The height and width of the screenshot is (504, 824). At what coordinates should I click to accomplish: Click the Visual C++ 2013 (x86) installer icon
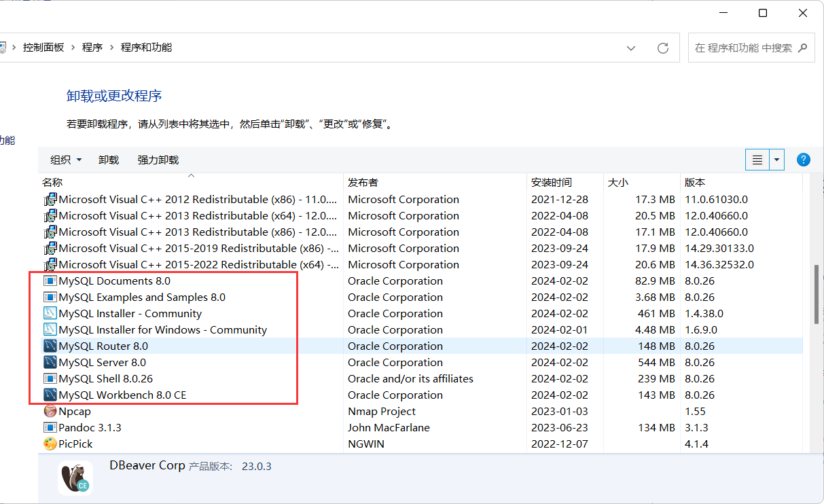50,232
